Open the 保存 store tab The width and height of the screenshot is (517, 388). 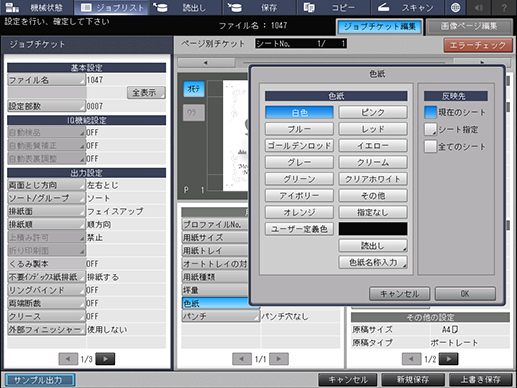click(x=259, y=7)
